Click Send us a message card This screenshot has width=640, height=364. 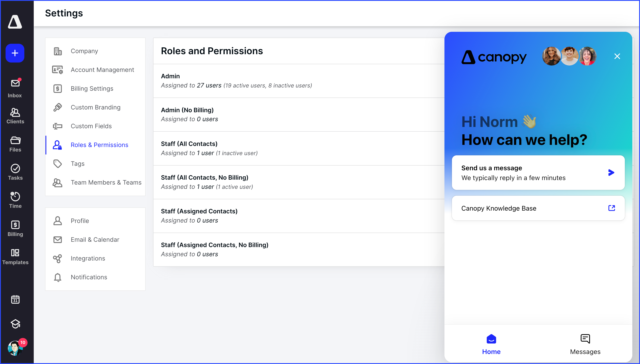(538, 172)
